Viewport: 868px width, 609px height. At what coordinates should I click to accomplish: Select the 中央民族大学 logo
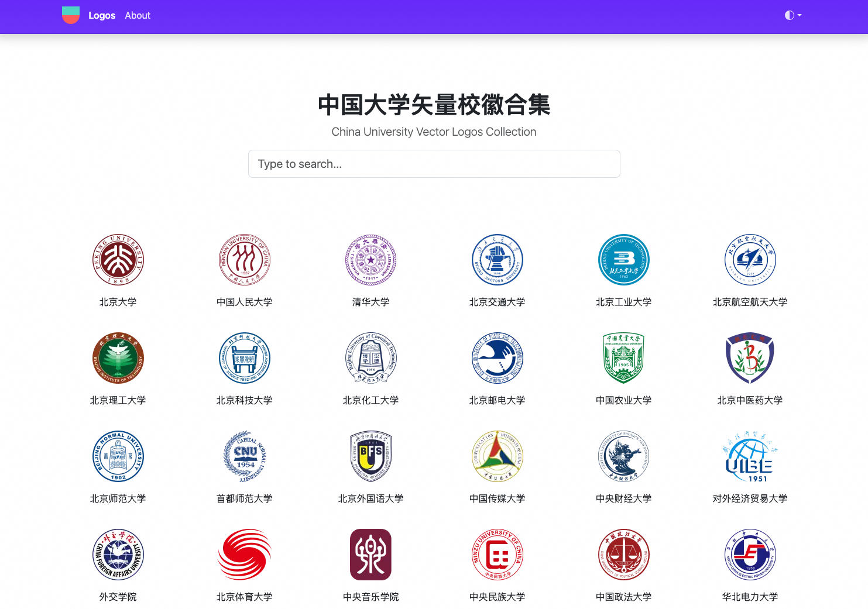click(x=498, y=555)
